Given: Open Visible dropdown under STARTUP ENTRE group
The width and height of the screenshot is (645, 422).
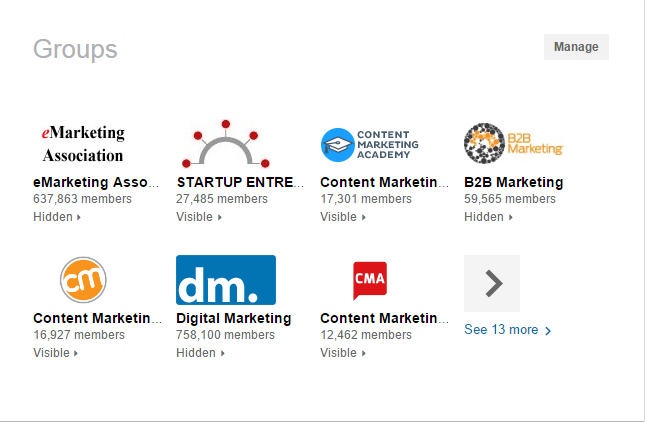Looking at the screenshot, I should [x=200, y=217].
